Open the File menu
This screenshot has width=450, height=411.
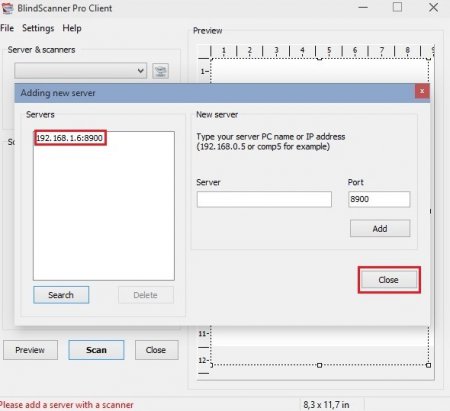point(7,28)
